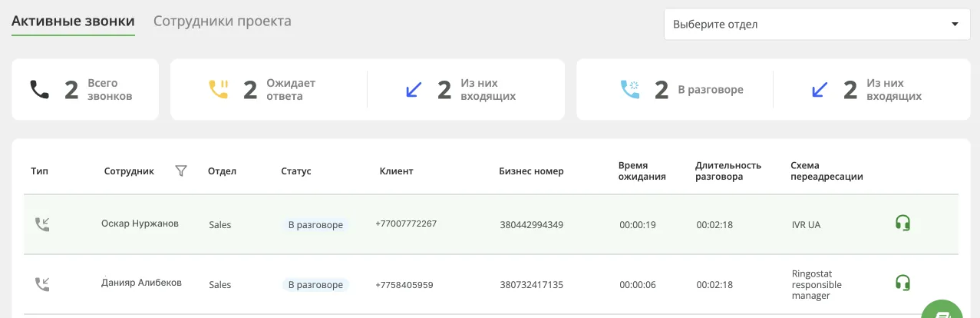Click the В разговоре status badge for Данияр
Screen dimensions: 980x318
pos(315,285)
